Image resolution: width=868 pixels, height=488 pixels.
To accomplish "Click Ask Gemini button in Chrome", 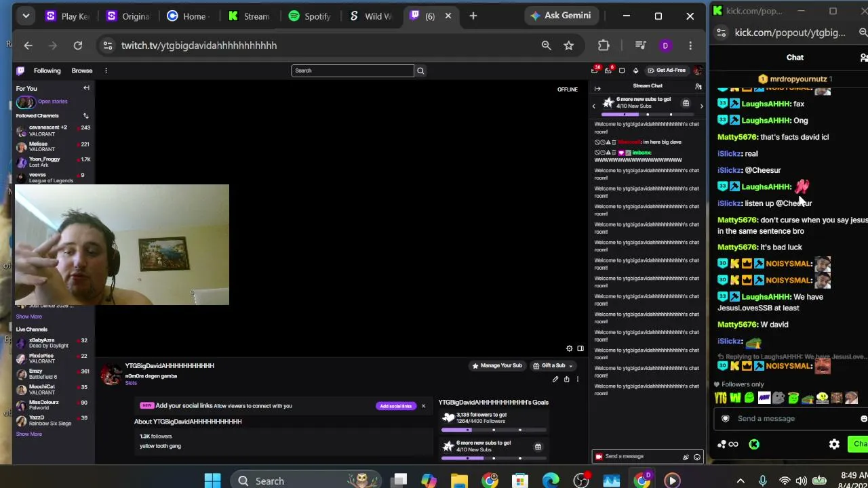I will pos(560,16).
